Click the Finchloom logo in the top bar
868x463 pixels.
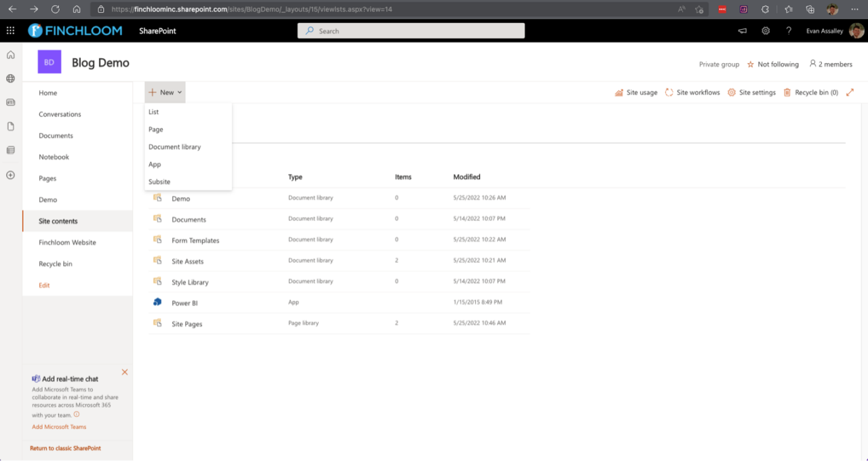[75, 30]
